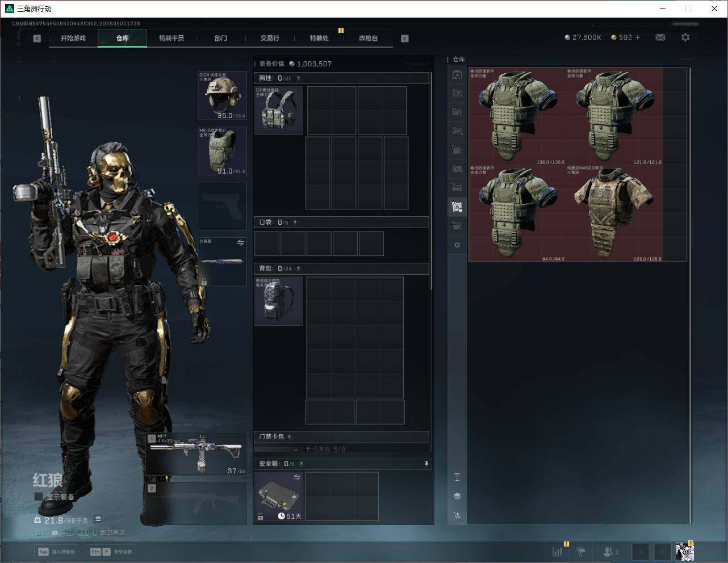
Task: Select the armor with 121.0/121.0 durability
Action: pos(614,117)
